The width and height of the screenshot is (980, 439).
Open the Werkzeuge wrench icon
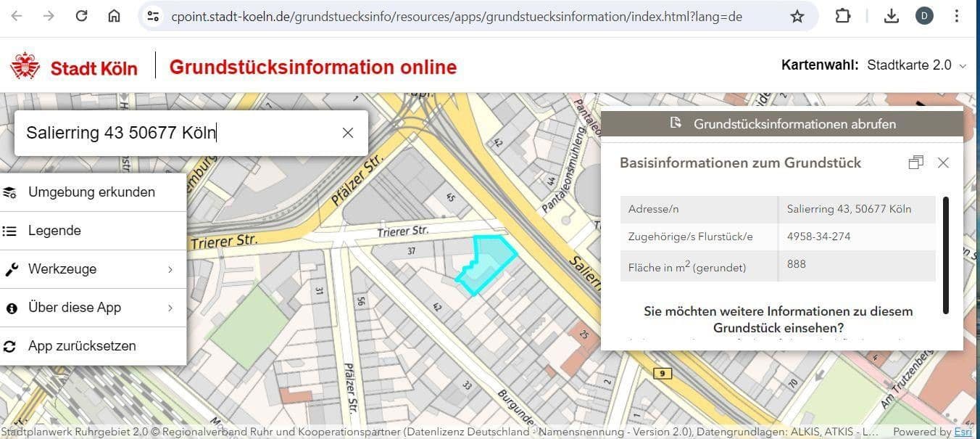coord(12,268)
